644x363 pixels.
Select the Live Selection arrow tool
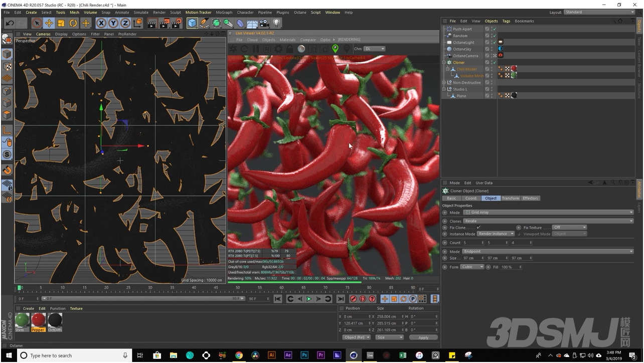(x=37, y=23)
